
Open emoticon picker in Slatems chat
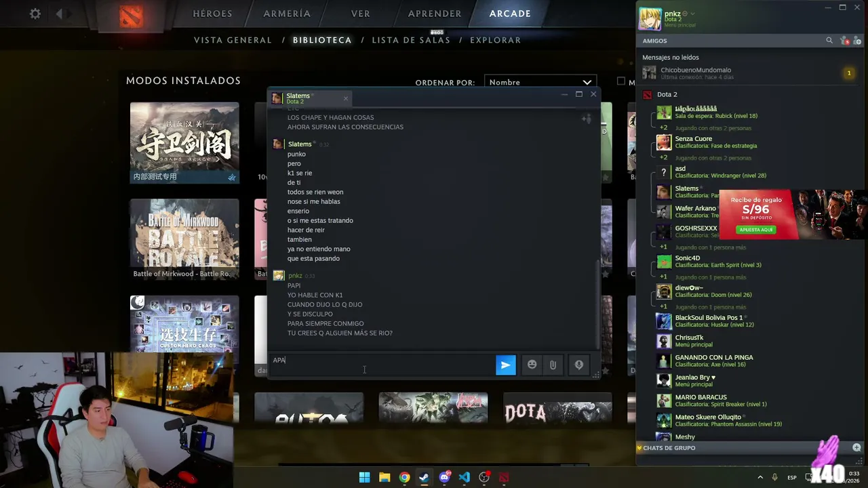click(532, 365)
